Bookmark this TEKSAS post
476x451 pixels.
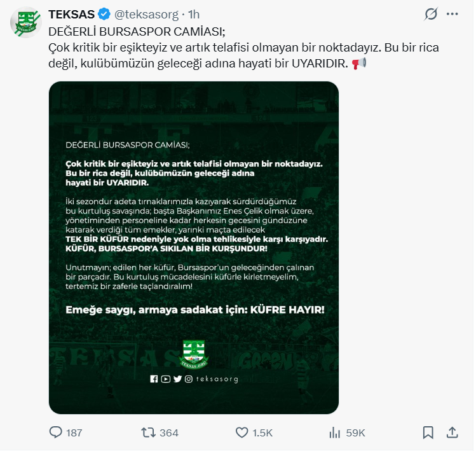click(x=428, y=433)
